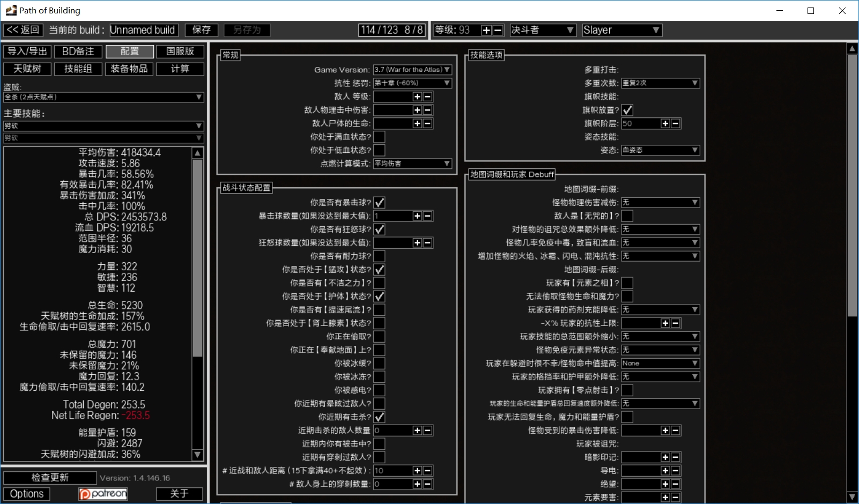Open the 装备物品 tab
The width and height of the screenshot is (859, 504).
tap(129, 69)
